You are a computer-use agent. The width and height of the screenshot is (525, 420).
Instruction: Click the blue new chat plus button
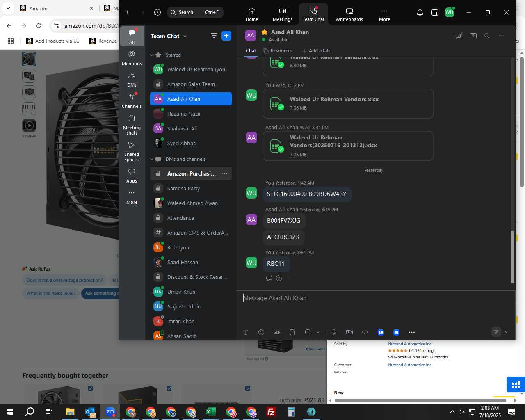tap(226, 36)
